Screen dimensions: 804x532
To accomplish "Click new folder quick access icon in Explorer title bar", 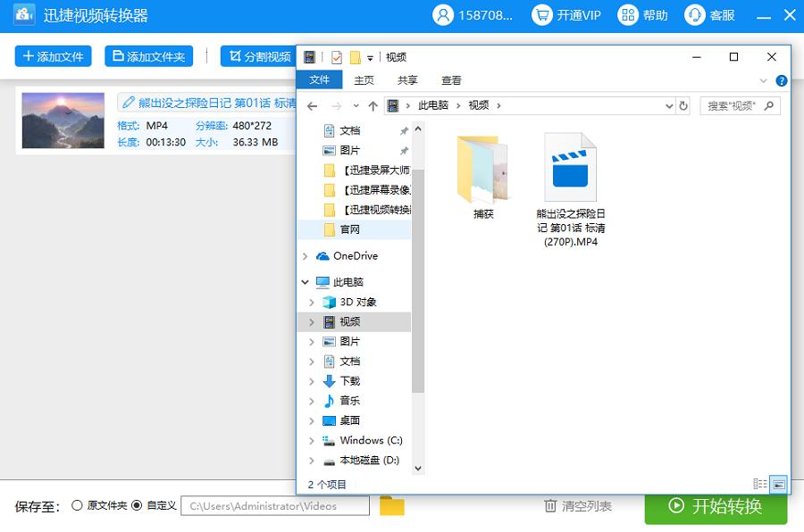I will pos(355,57).
